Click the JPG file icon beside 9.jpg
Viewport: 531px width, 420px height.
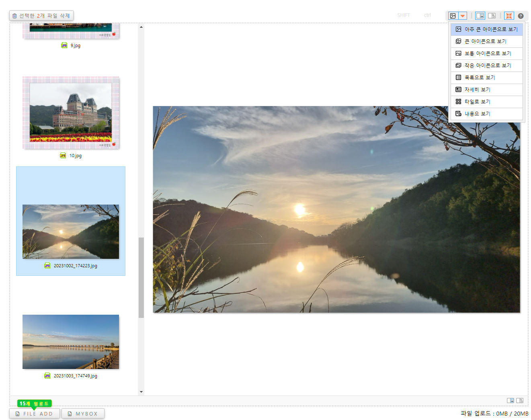click(x=64, y=45)
